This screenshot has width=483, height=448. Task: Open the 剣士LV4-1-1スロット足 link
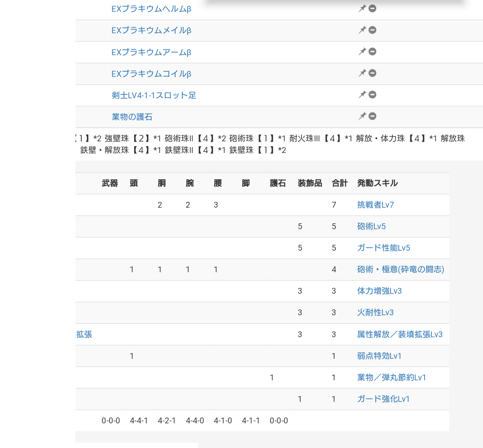click(x=154, y=96)
